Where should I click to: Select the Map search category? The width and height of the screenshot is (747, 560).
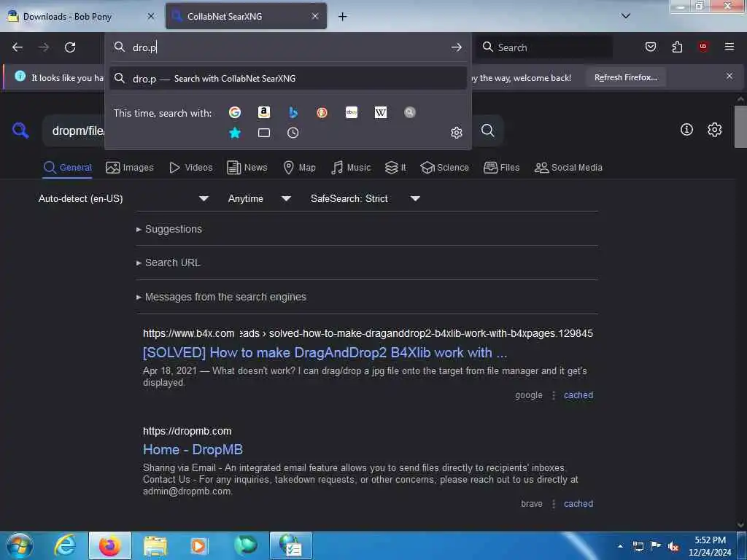click(x=299, y=168)
